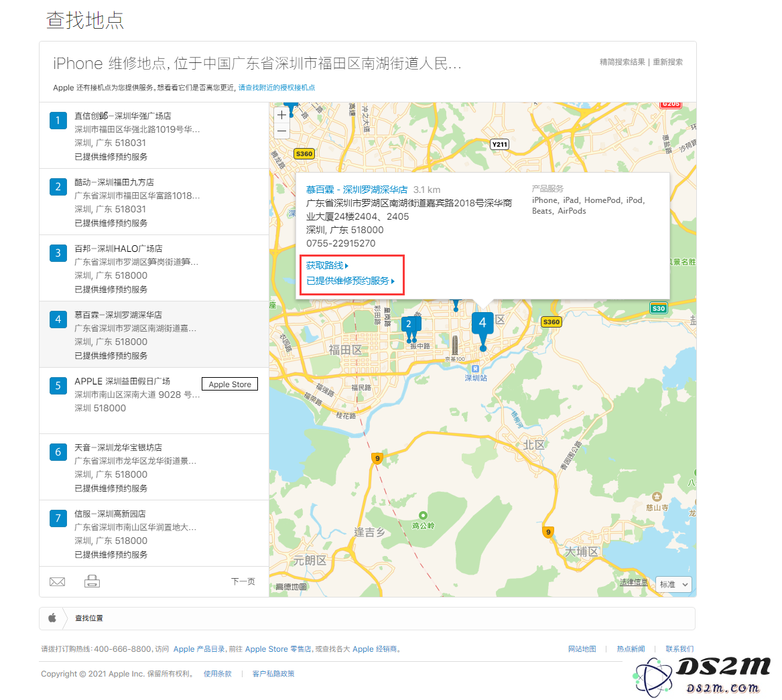Click the email envelope icon below list
782x700 pixels.
coord(58,581)
